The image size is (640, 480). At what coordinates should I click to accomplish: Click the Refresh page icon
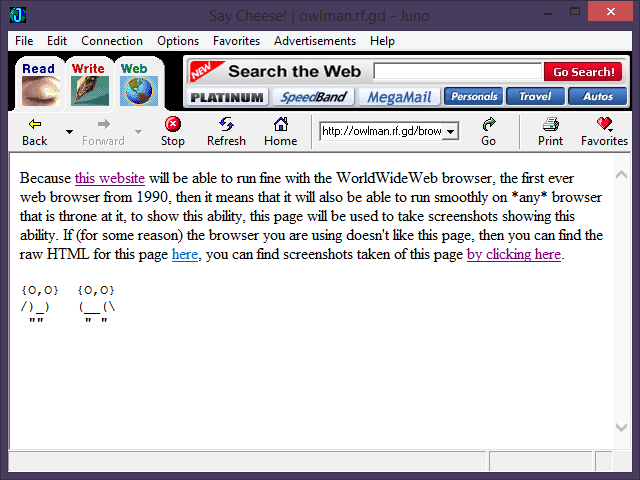pos(226,124)
